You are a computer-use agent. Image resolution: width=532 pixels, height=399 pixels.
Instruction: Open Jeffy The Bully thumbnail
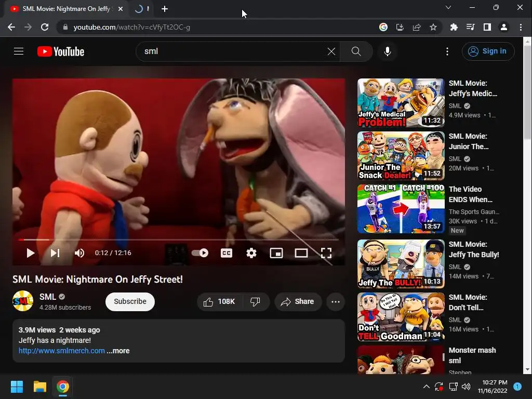[x=401, y=264]
